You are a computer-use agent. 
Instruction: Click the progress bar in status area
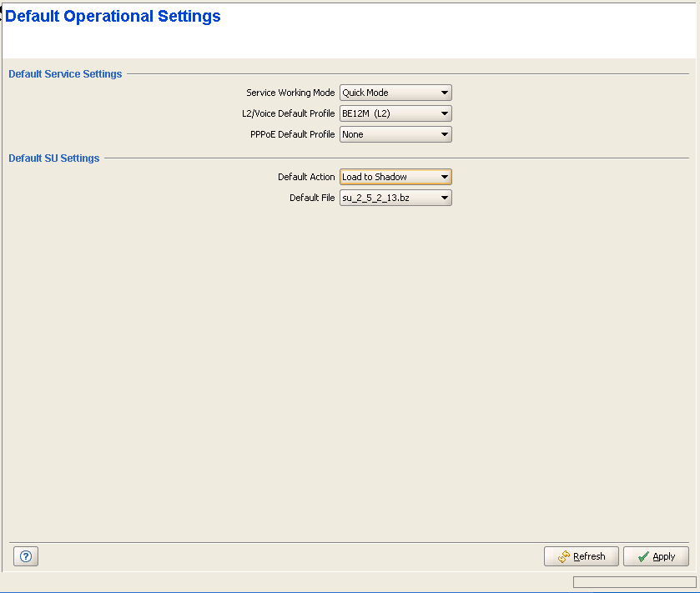tap(634, 582)
